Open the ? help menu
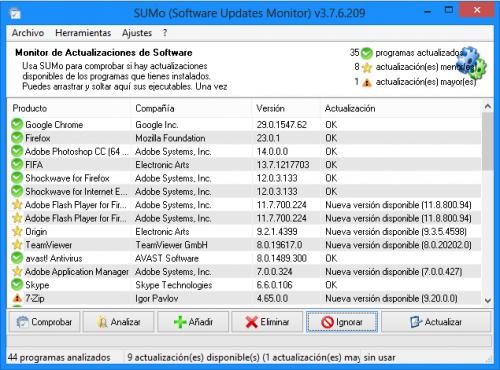Screen dimensions: 500x370 pos(165,33)
